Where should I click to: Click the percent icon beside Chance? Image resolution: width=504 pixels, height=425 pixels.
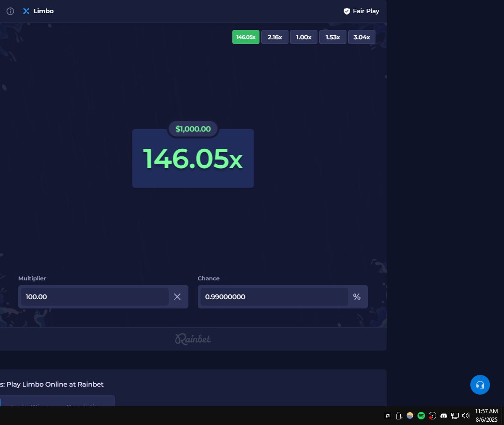pos(357,297)
